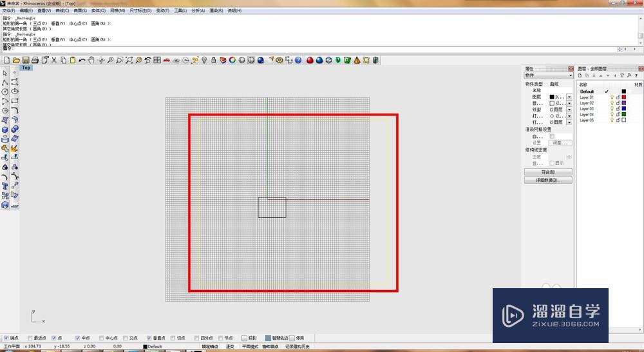Enable the 交点 osnap checkbox

coord(126,338)
